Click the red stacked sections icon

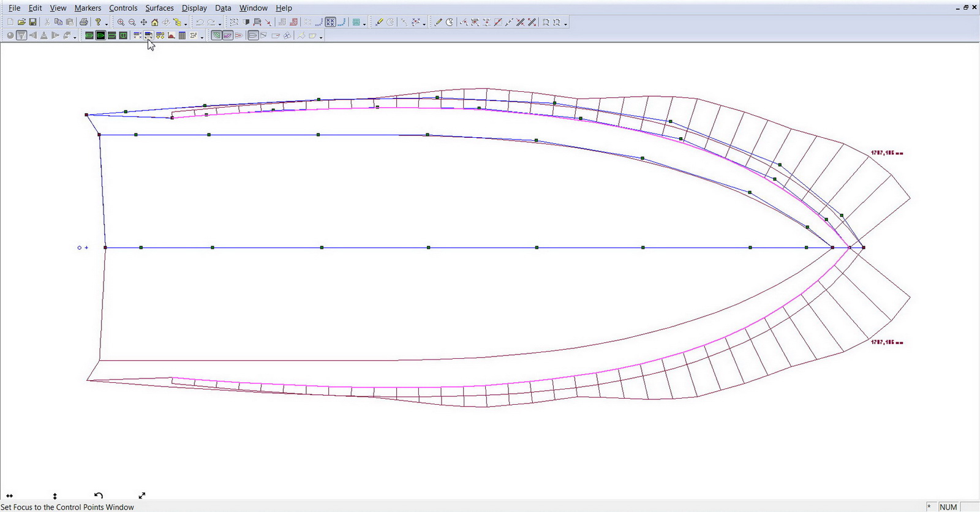click(x=293, y=22)
